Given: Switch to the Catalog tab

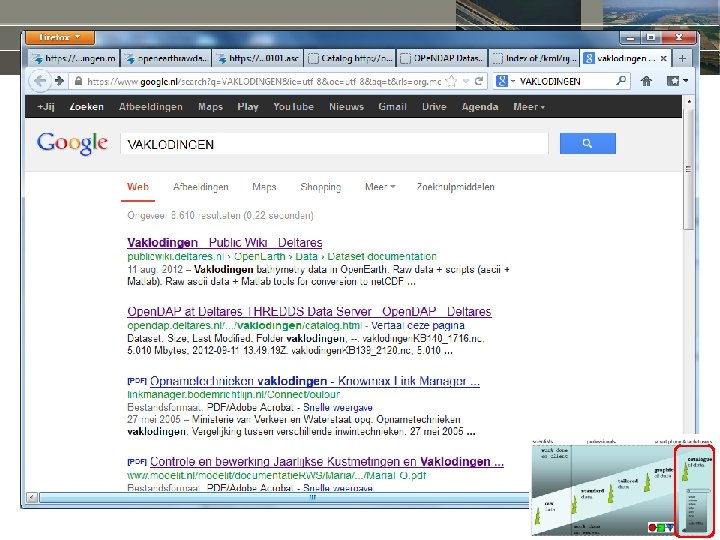Looking at the screenshot, I should 350,58.
